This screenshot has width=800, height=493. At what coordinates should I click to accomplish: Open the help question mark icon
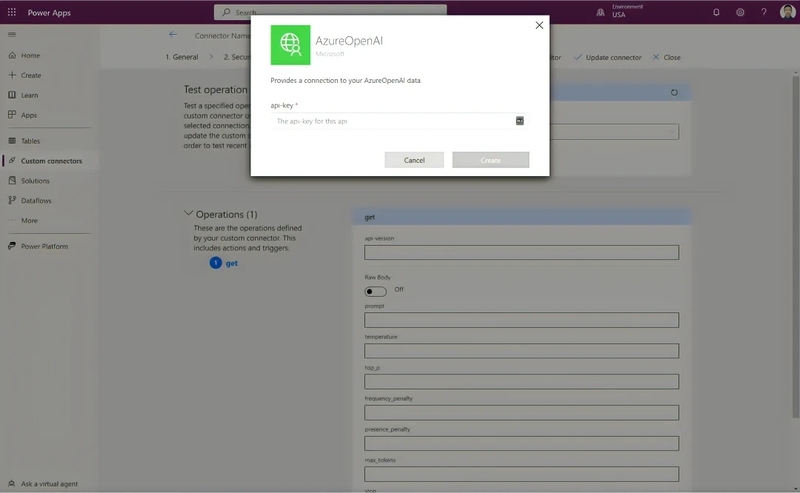click(x=764, y=12)
